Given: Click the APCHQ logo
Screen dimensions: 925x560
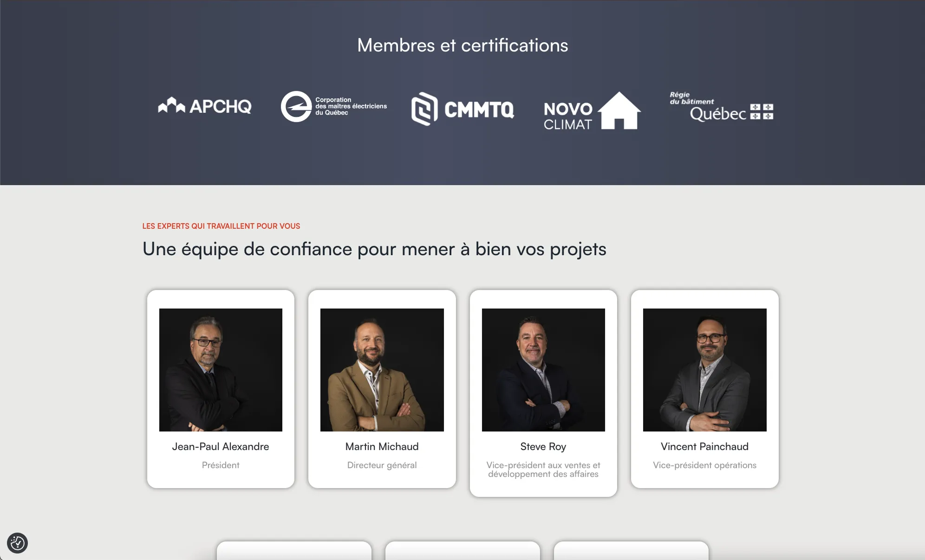Looking at the screenshot, I should (x=205, y=106).
